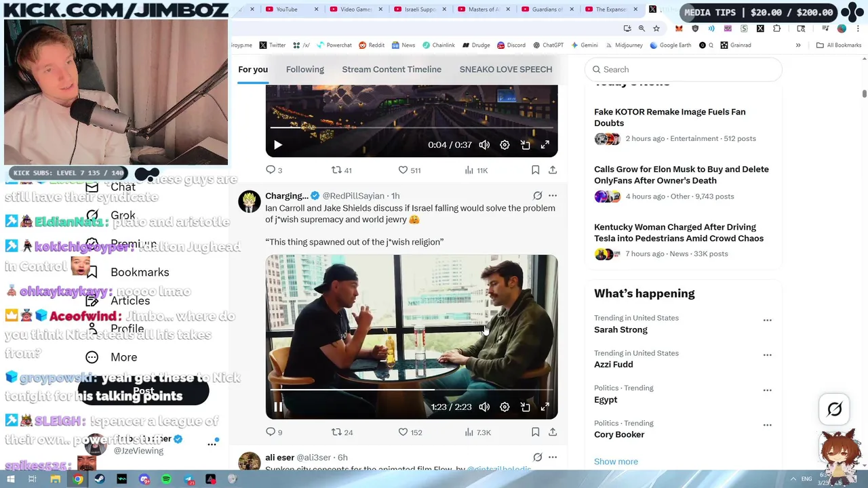Open the ChatGPT bookmark
The width and height of the screenshot is (868, 488).
(548, 45)
